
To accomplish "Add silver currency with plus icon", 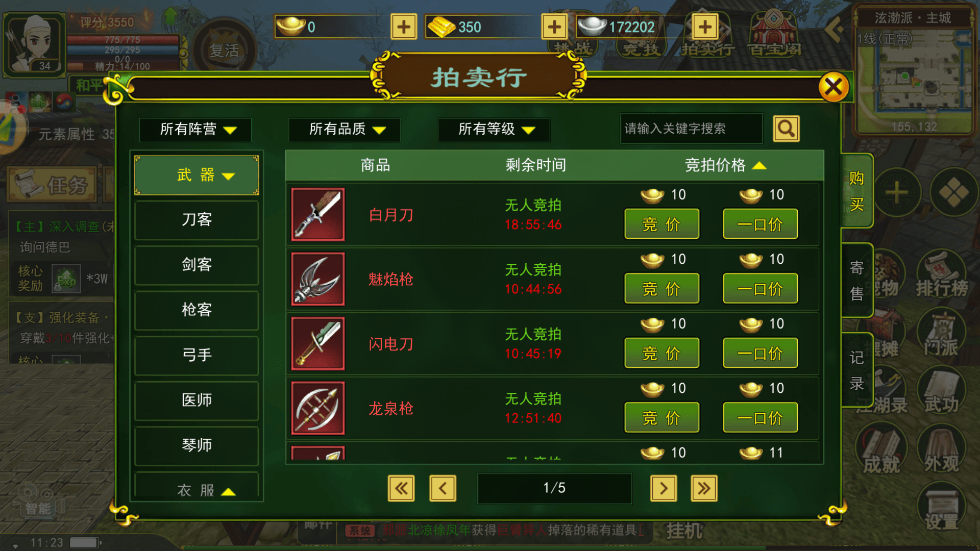I will (x=705, y=27).
